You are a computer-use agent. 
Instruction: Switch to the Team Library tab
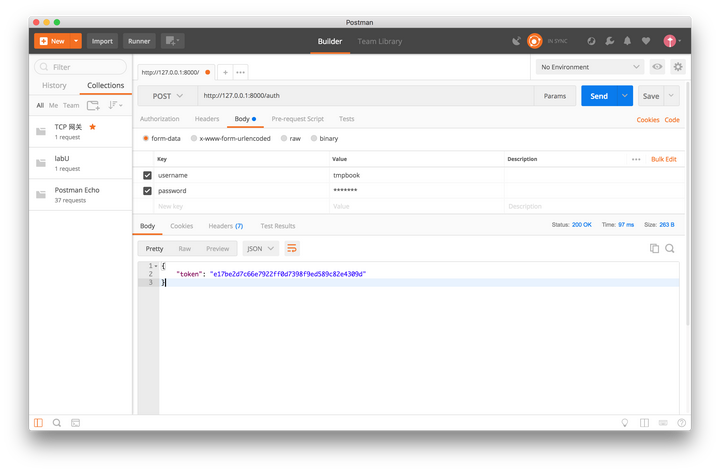(x=380, y=41)
